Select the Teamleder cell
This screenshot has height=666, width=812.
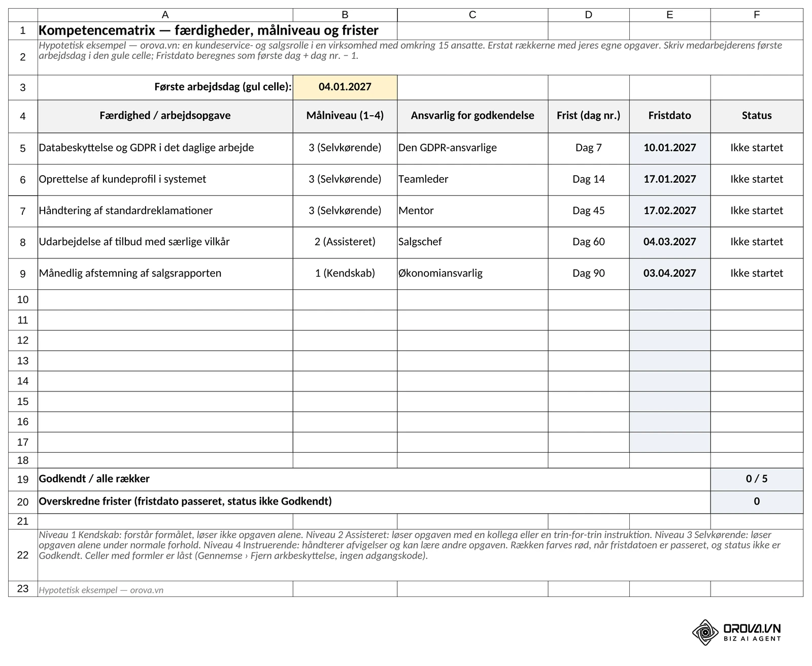[472, 180]
